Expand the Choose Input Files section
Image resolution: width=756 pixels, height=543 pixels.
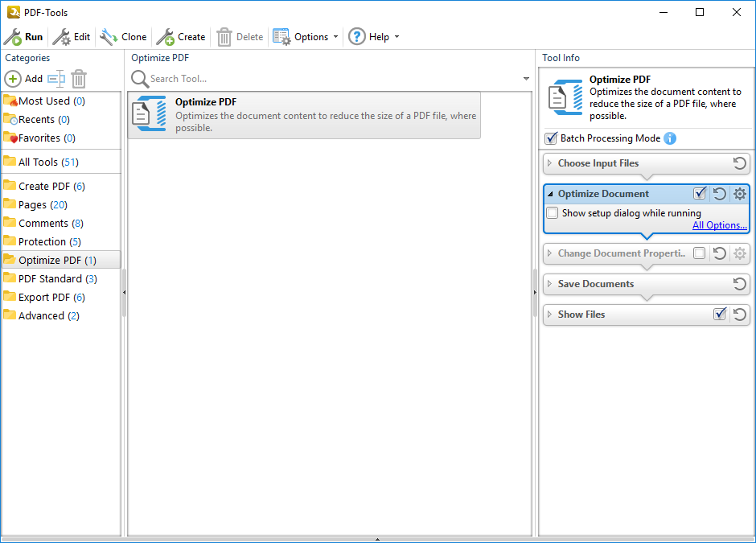[550, 163]
